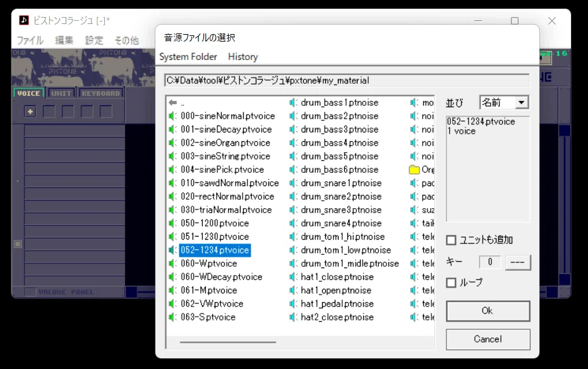588x369 pixels.
Task: Select drum_snare2.ptnoise in the file list
Action: pyautogui.click(x=341, y=197)
